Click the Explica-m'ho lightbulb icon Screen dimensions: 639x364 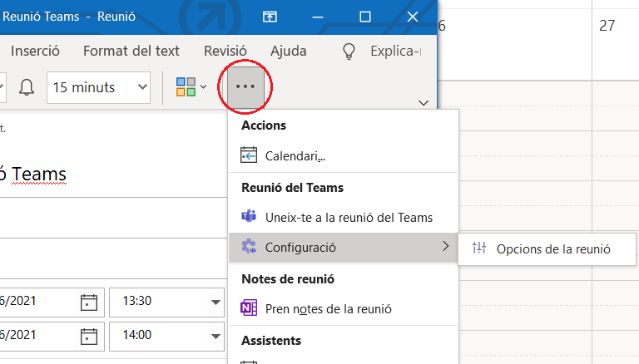[350, 51]
